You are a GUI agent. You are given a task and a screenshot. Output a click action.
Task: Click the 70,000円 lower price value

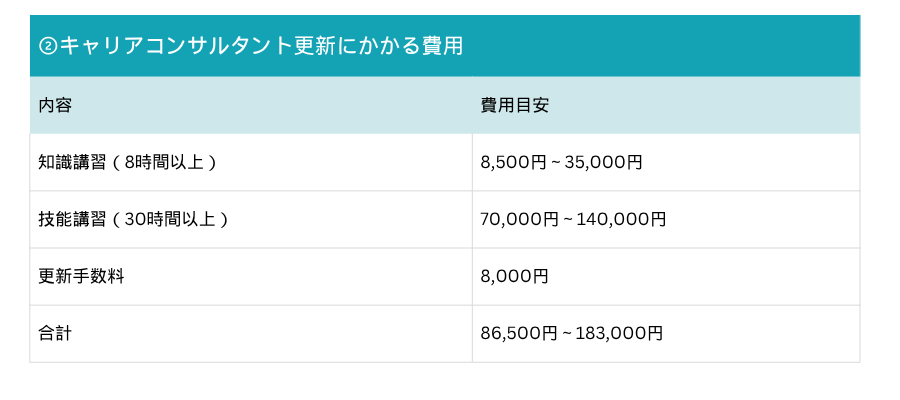[x=520, y=219]
